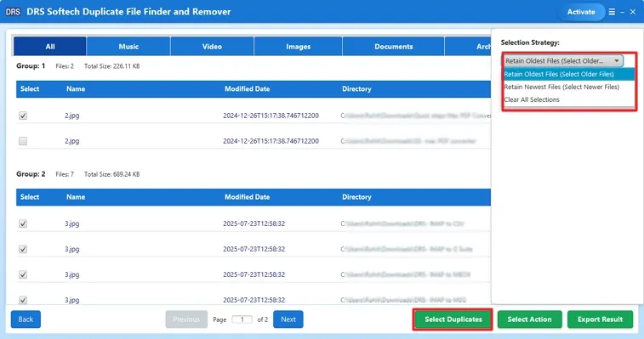
Task: Click the Next page button
Action: (288, 319)
